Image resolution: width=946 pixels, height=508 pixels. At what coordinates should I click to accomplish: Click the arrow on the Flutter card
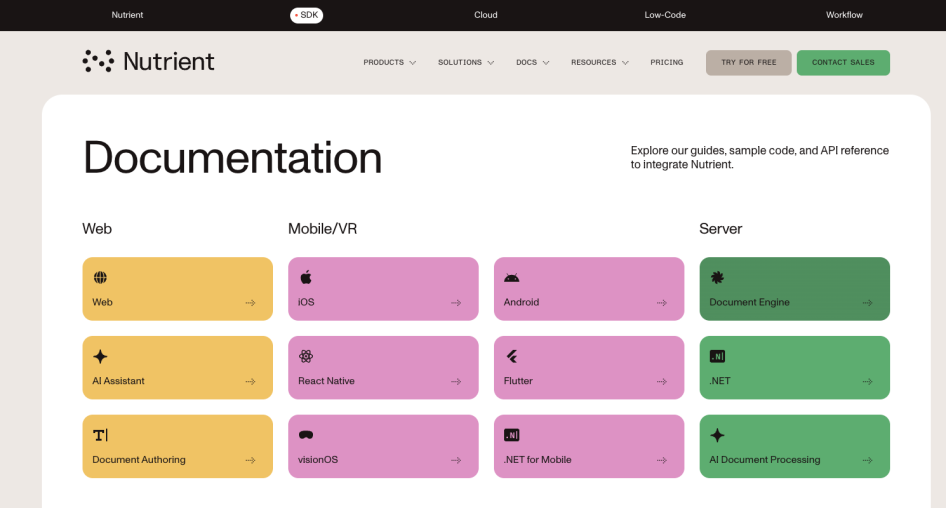(662, 381)
